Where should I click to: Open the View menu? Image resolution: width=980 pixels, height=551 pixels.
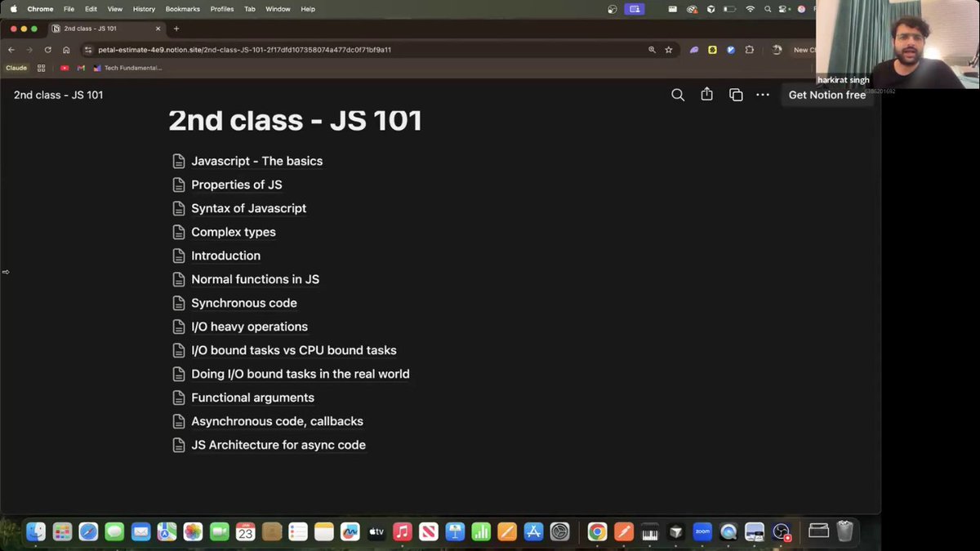115,9
